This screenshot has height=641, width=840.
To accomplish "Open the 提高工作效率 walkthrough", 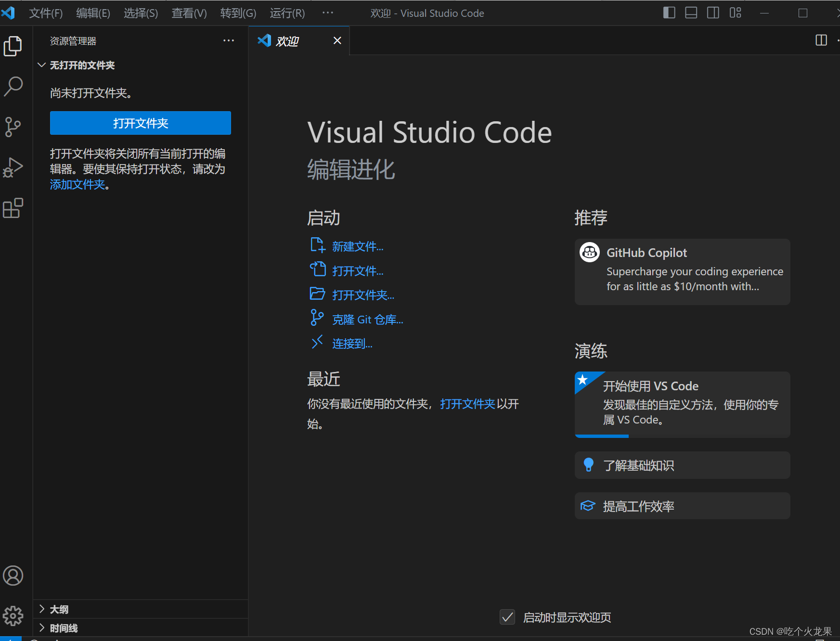I will click(683, 506).
